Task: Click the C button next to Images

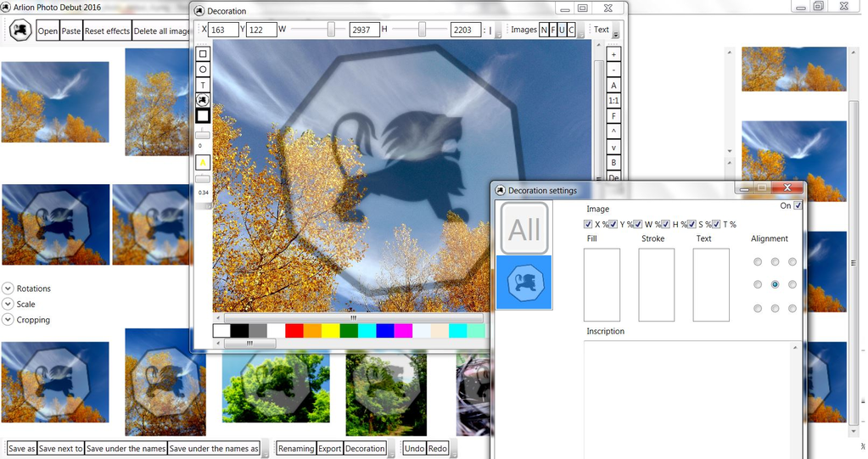Action: click(571, 30)
